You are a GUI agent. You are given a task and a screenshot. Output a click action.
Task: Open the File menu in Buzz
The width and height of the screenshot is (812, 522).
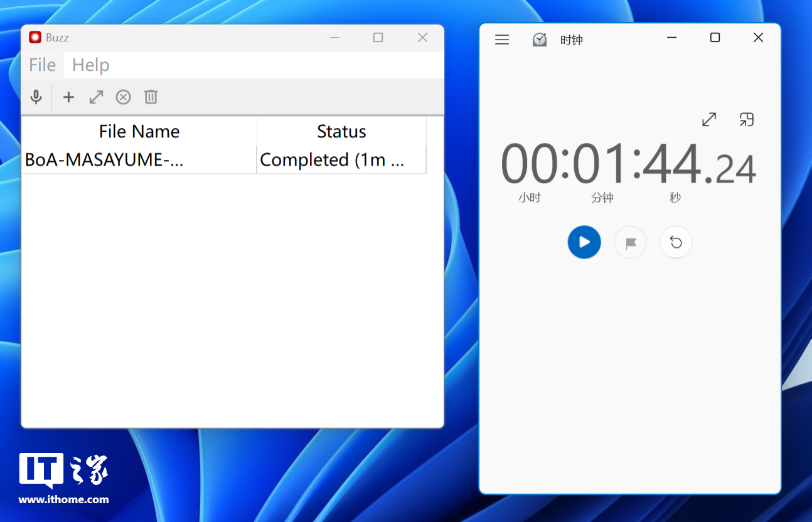(x=43, y=65)
